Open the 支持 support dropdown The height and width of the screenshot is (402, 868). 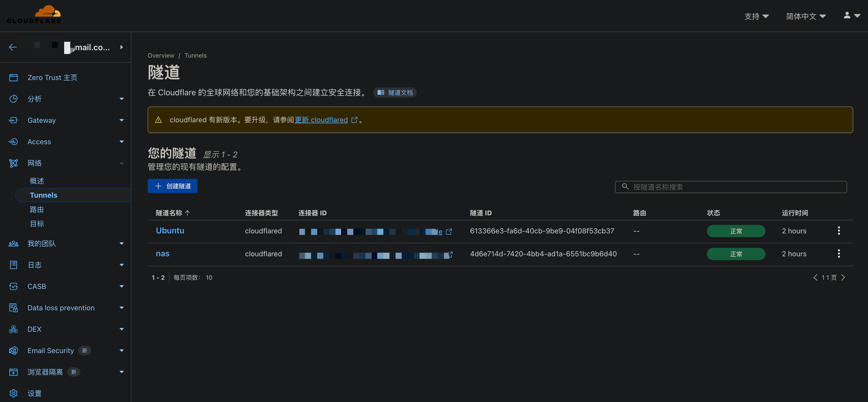point(757,16)
